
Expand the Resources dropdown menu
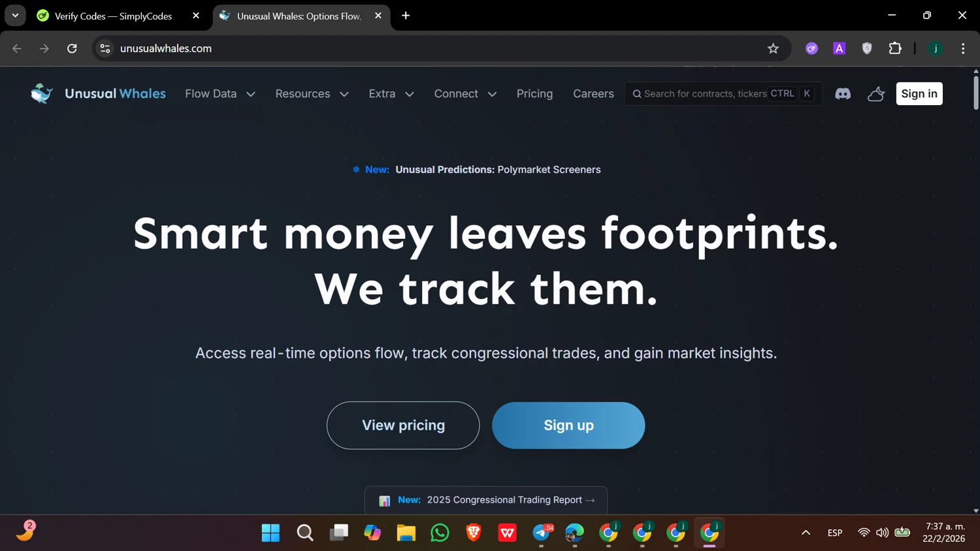coord(312,94)
